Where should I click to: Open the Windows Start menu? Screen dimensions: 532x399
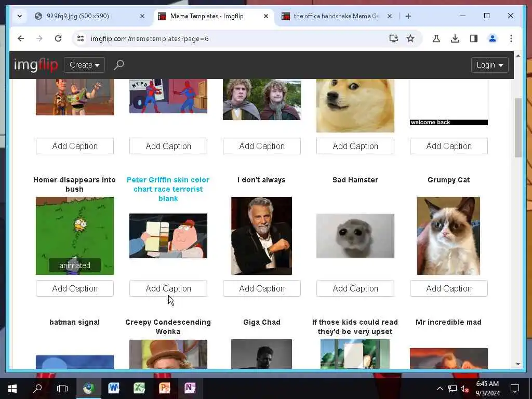(x=12, y=388)
